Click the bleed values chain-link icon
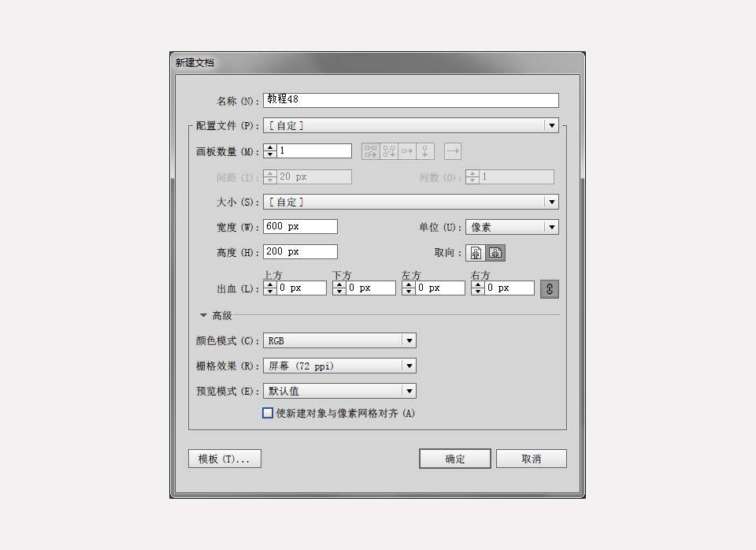The height and width of the screenshot is (550, 756). pos(549,288)
